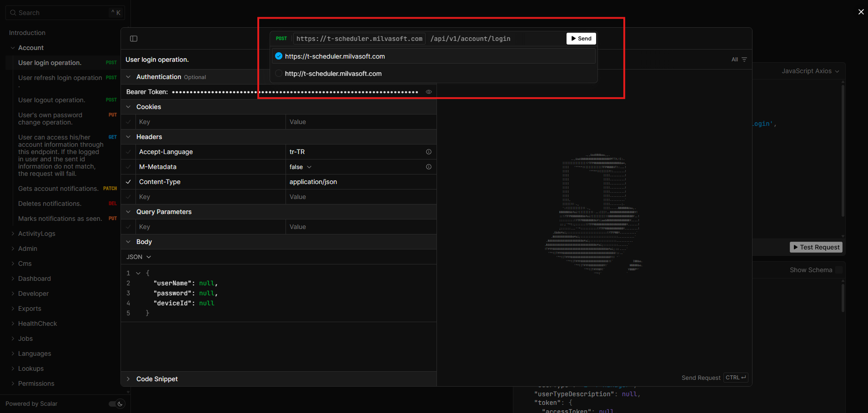Expand the ActivityLogs sidebar group

pos(36,234)
